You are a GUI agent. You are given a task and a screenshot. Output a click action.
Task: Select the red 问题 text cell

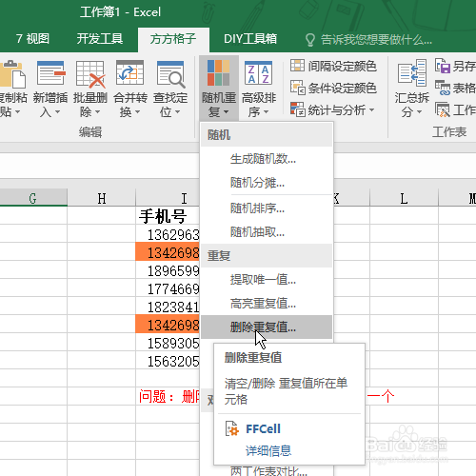tap(168, 396)
